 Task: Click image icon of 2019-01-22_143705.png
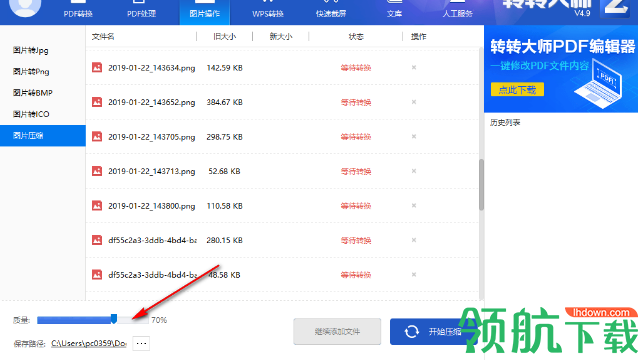tap(97, 136)
